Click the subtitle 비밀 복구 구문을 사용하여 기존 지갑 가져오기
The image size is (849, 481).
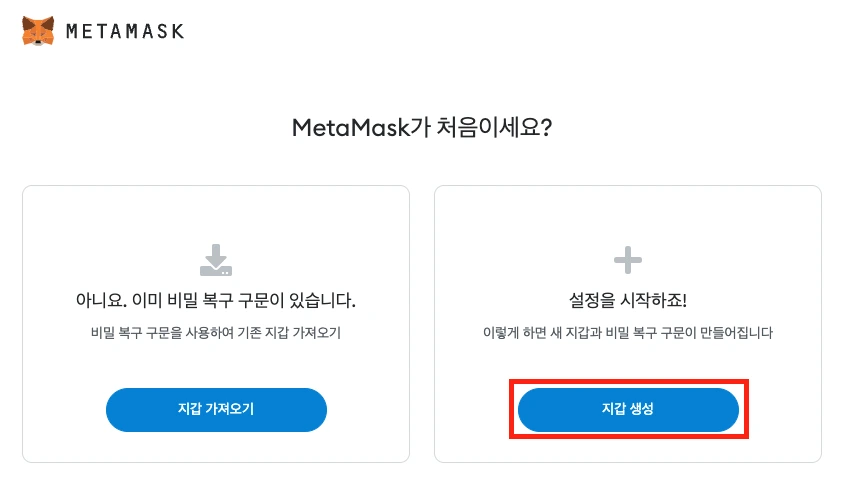coord(216,332)
